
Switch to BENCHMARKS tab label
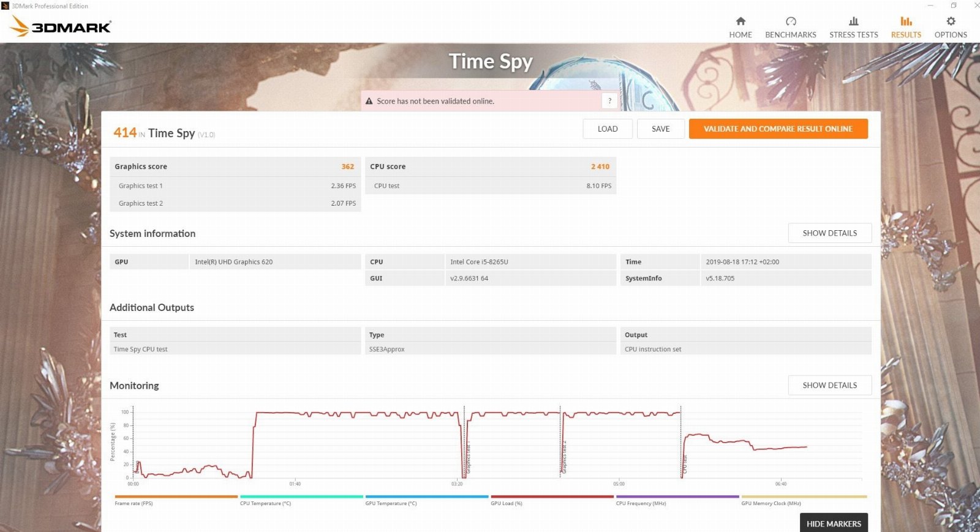791,35
